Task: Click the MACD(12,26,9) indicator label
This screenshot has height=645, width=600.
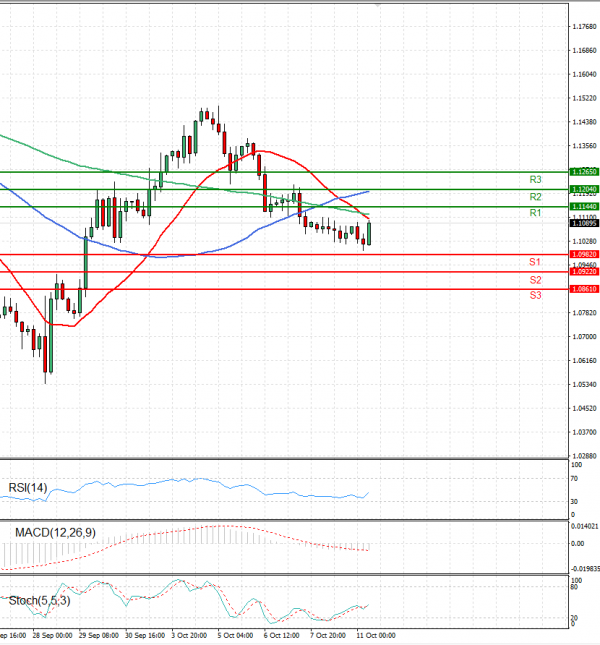Action: click(x=55, y=533)
